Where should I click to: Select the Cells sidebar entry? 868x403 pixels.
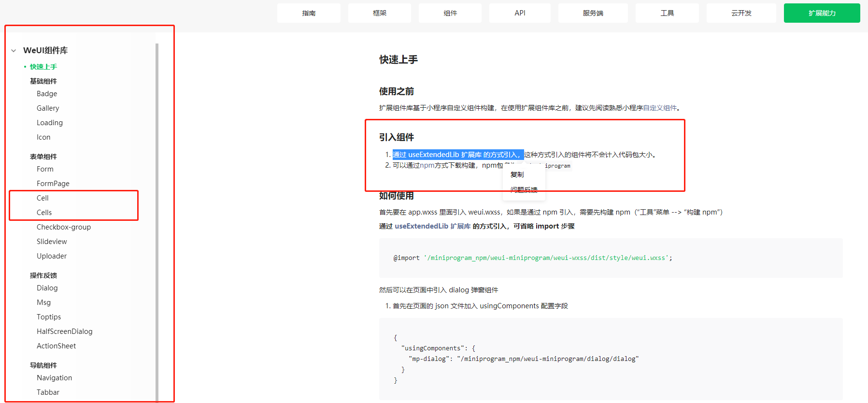point(44,213)
